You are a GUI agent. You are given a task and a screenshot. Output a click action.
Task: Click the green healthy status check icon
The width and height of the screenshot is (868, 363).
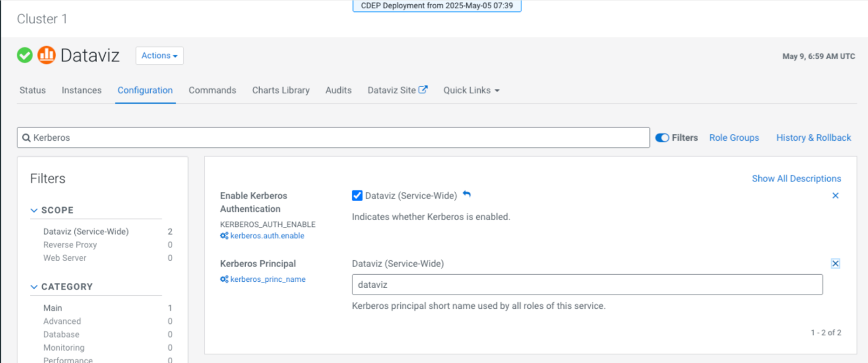coord(25,55)
